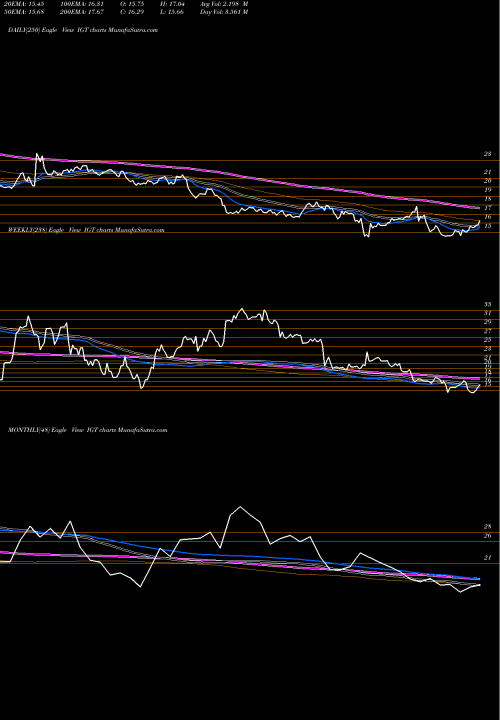This screenshot has width=500, height=720.
Task: Click the 25 price label on weekly chart
Action: coord(488,340)
